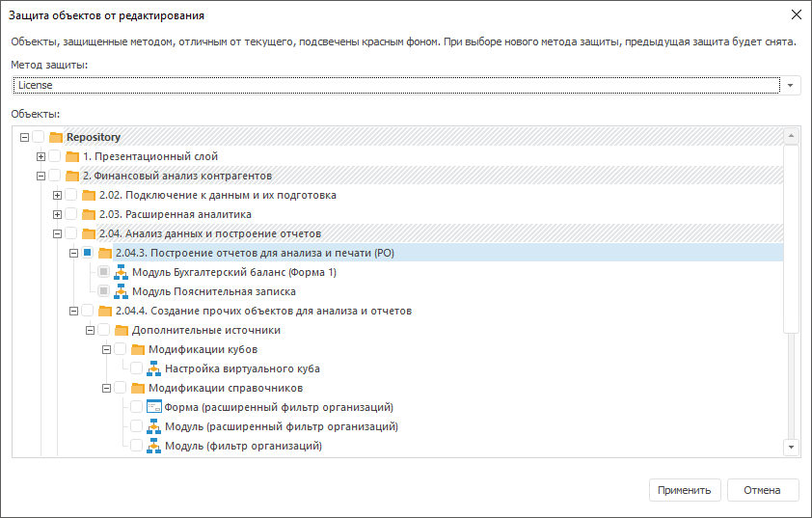Click the Модификации справочников folder icon
Viewport: 812px width, 518px height.
coord(138,388)
